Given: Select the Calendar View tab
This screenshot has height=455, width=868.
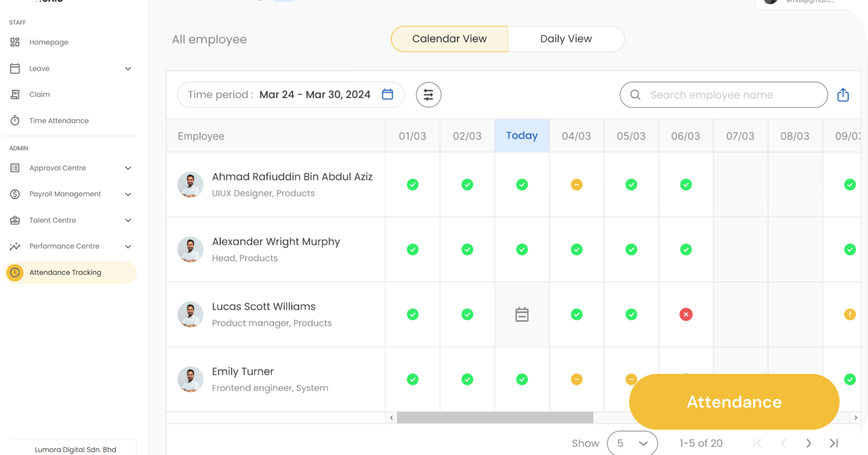Looking at the screenshot, I should coord(449,39).
